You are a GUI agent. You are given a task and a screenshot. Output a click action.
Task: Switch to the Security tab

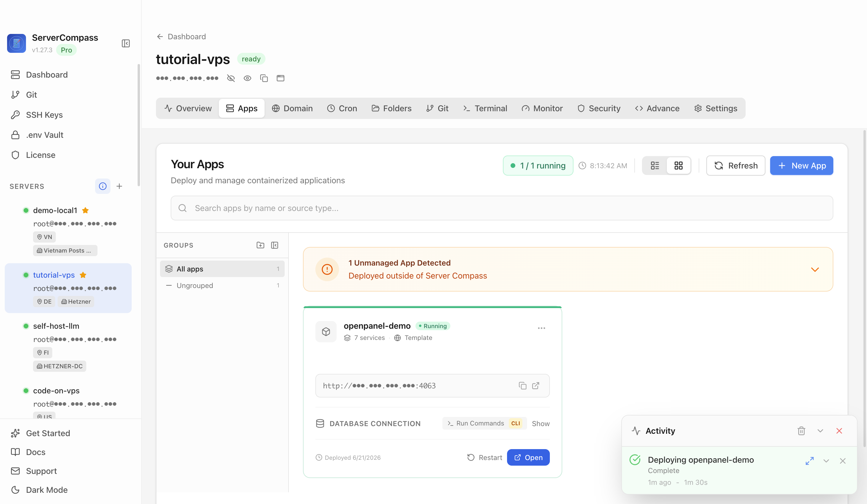click(599, 108)
